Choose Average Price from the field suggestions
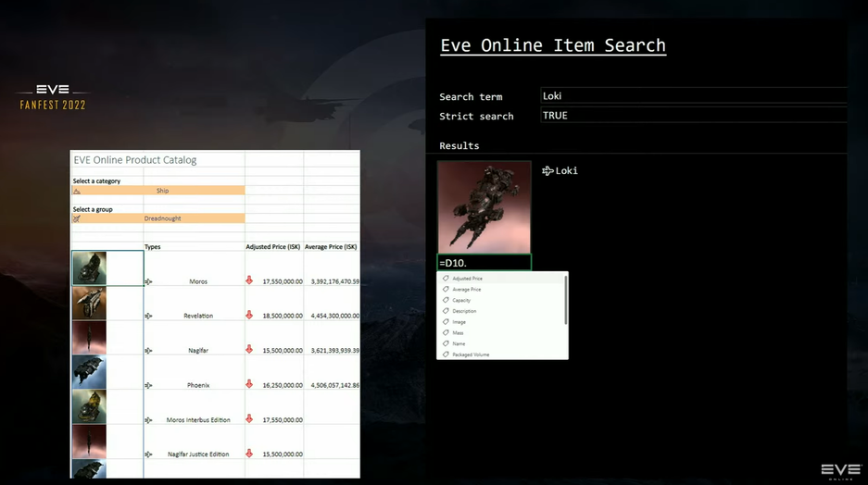This screenshot has height=485, width=868. point(501,289)
